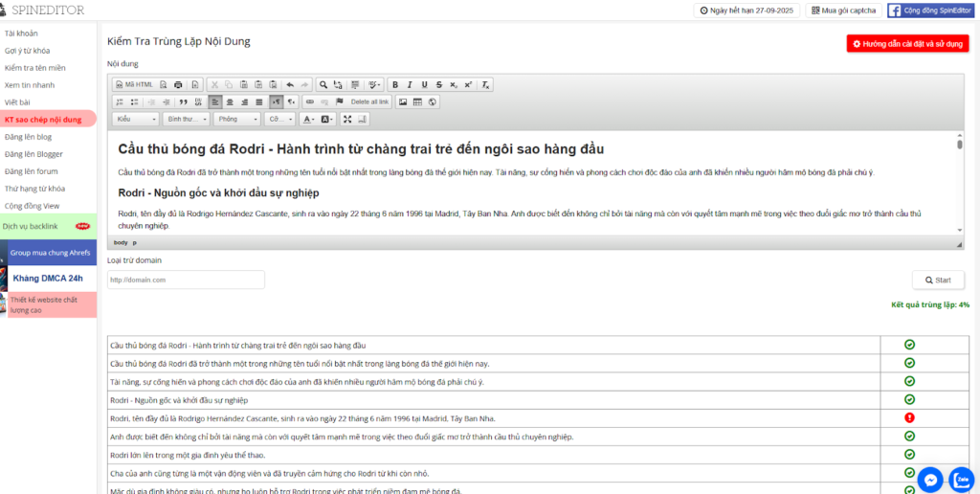Toggle center alignment
The height and width of the screenshot is (494, 980).
click(x=230, y=101)
